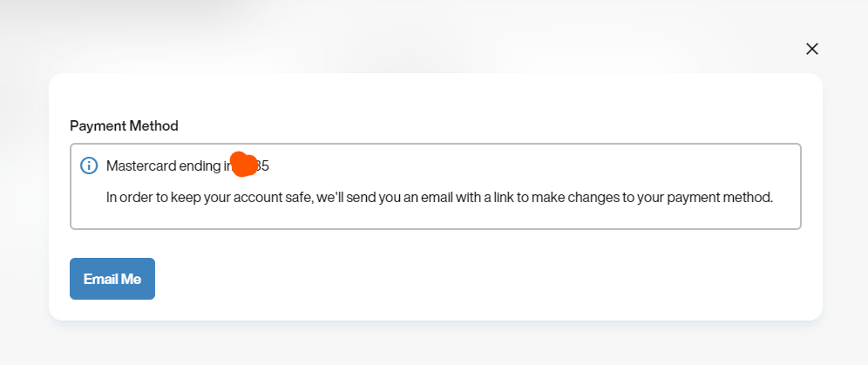Image resolution: width=868 pixels, height=365 pixels.
Task: Close the payment method dialog
Action: pyautogui.click(x=812, y=49)
